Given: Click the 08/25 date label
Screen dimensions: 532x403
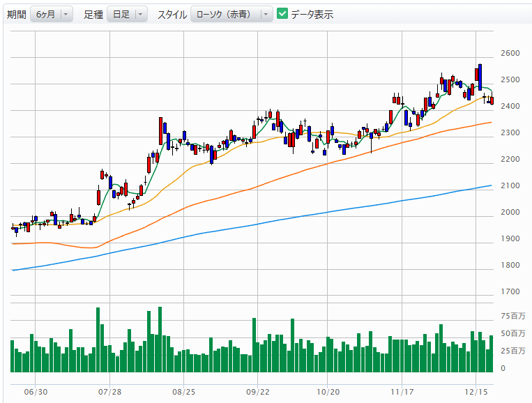Looking at the screenshot, I should (183, 393).
